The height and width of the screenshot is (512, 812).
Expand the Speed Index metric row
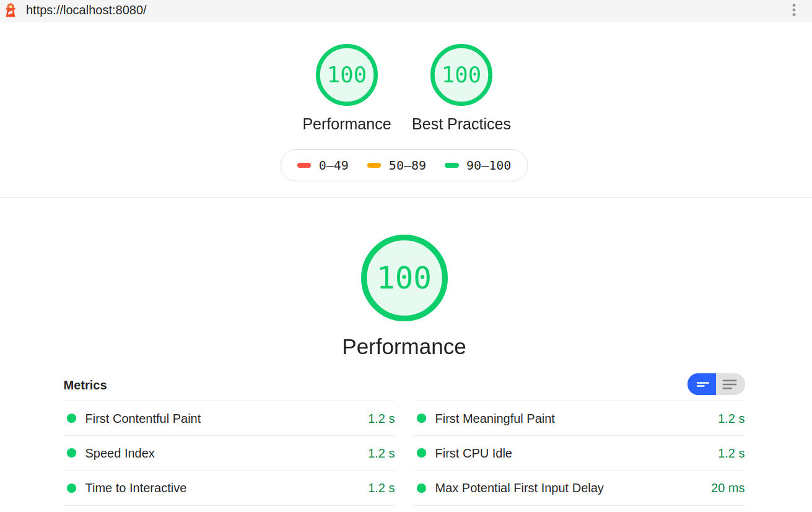[x=120, y=453]
